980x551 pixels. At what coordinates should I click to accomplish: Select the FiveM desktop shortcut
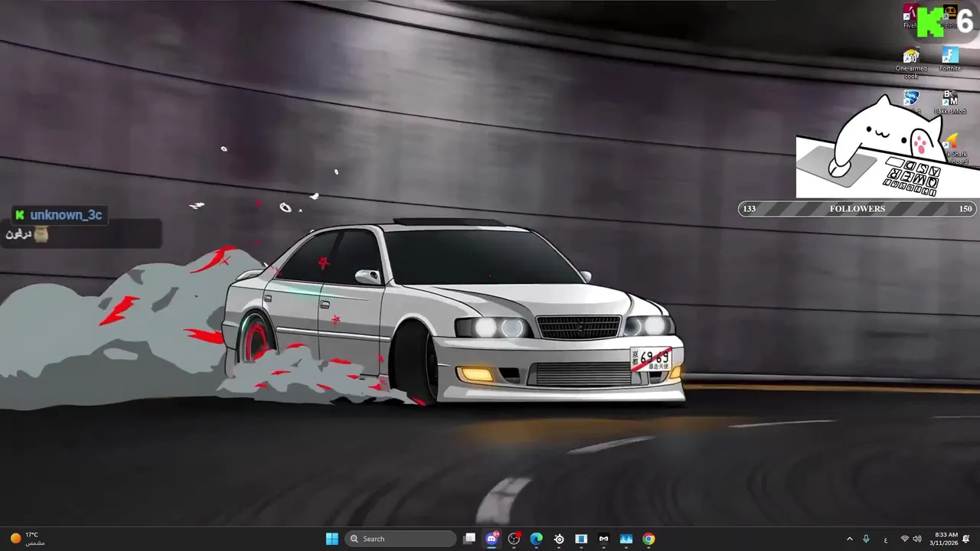(x=910, y=16)
